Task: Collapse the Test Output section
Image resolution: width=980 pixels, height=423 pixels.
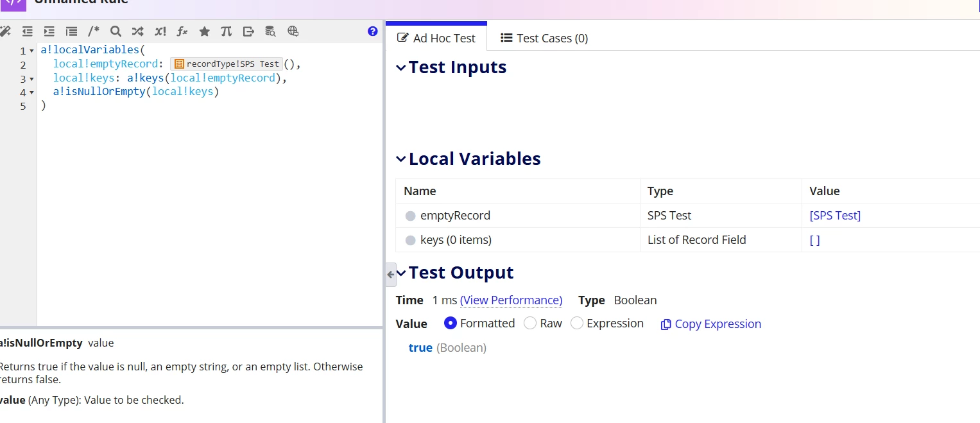Action: pos(401,273)
